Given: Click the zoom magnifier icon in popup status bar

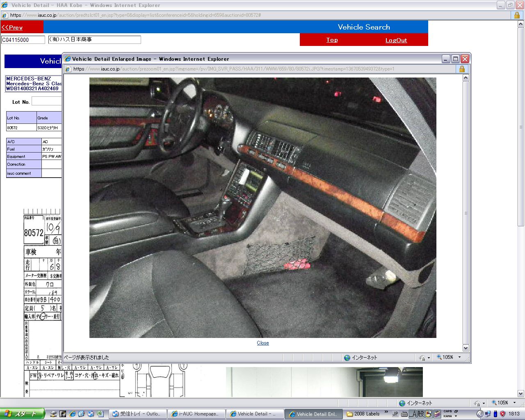Looking at the screenshot, I should (439, 357).
